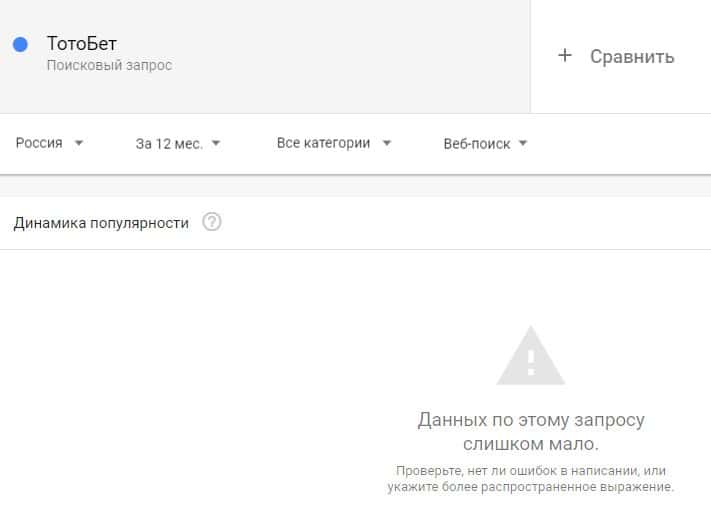Image resolution: width=711 pixels, height=514 pixels.
Task: Click the gray ТотоБет search term card
Action: coord(265,56)
